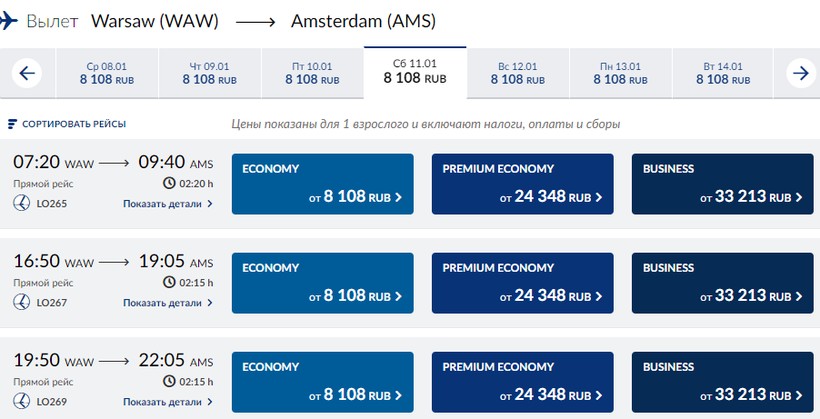820x419 pixels.
Task: Select the Пт 10.01 date tab
Action: (312, 73)
